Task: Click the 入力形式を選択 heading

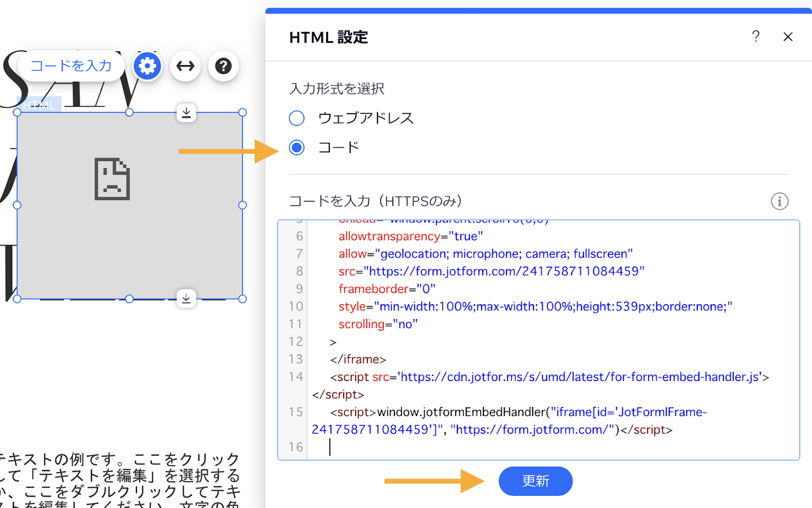Action: (x=337, y=89)
